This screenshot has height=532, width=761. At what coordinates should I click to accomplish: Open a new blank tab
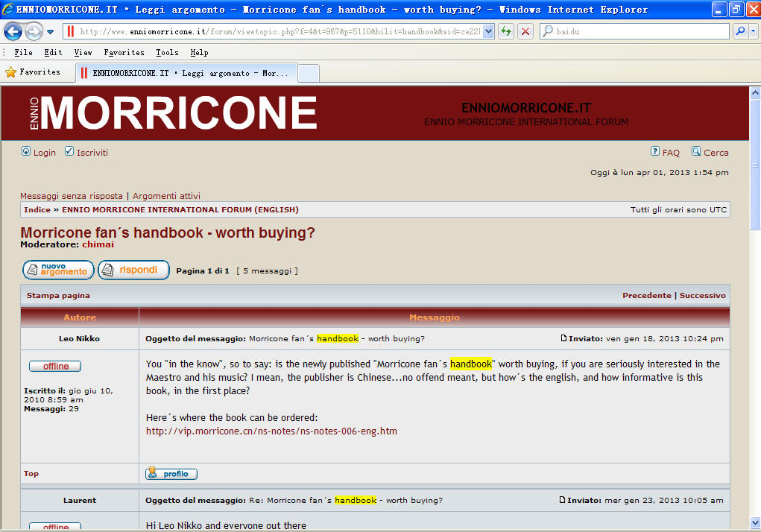(x=308, y=73)
